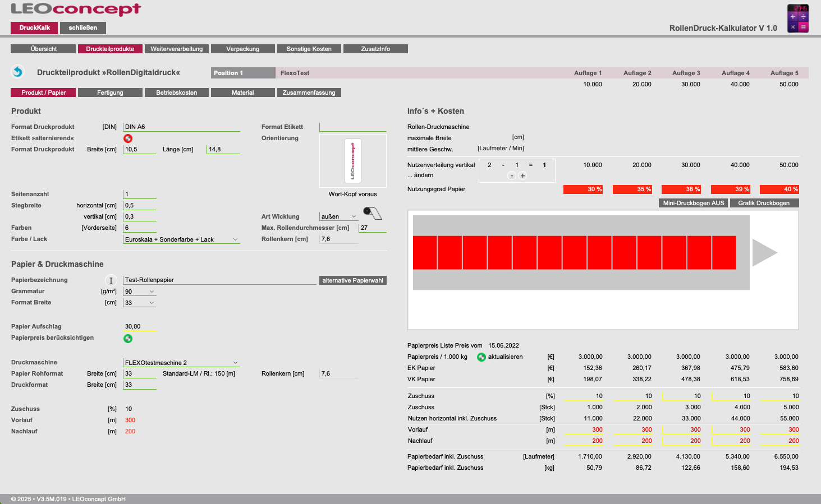Click the blue back arrow icon
821x504 pixels.
pyautogui.click(x=17, y=72)
